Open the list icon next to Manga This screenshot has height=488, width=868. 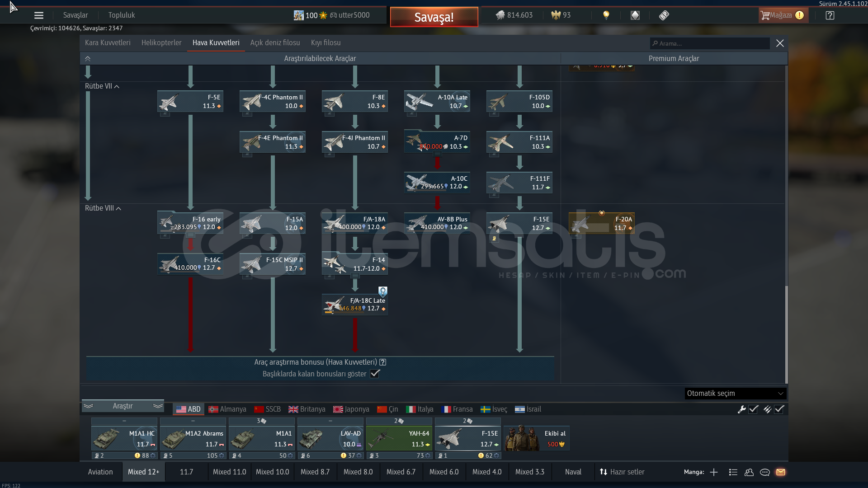[x=733, y=472]
